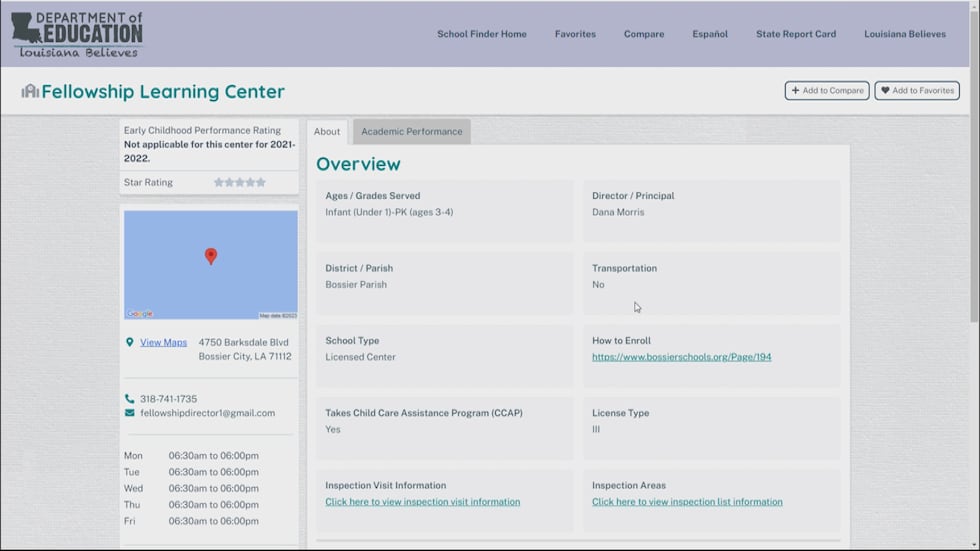Click the Director / Principal label
Viewport: 980px width, 551px height.
(x=633, y=196)
